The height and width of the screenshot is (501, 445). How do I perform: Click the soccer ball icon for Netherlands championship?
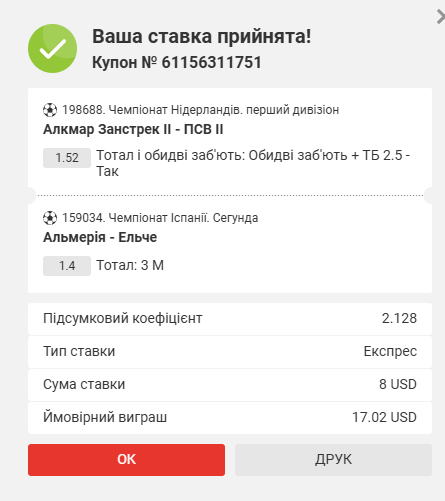pyautogui.click(x=50, y=110)
